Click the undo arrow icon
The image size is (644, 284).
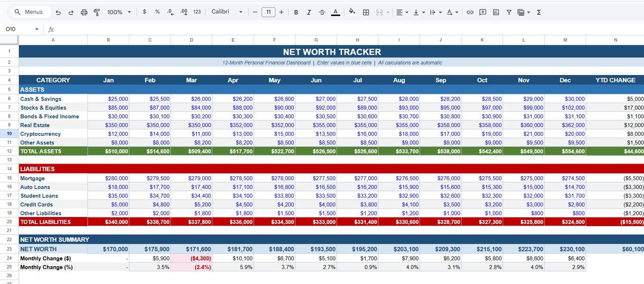[x=58, y=12]
